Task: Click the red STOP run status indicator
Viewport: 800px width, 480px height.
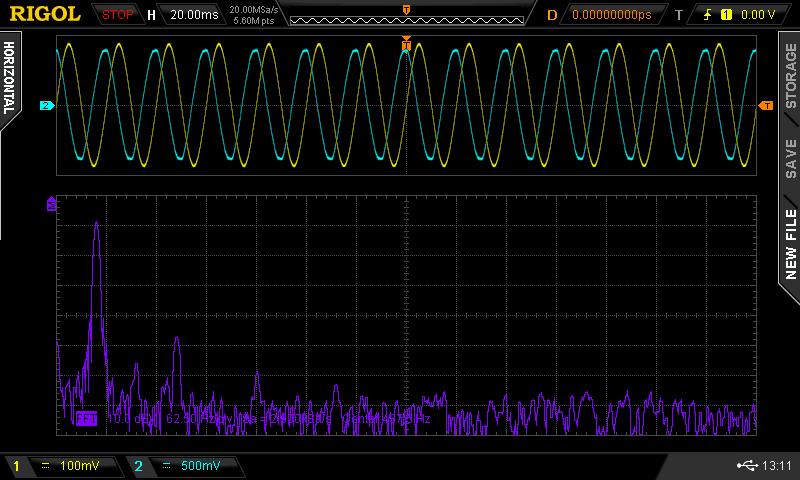Action: point(118,15)
